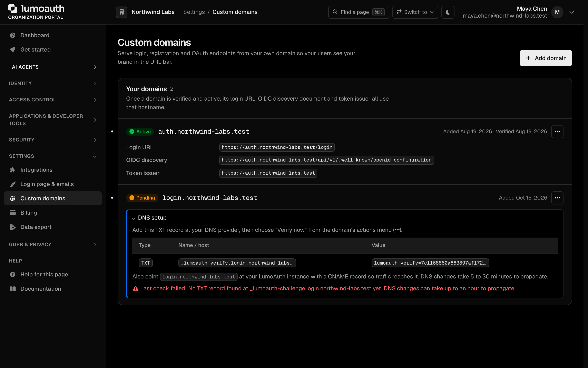Click the Documentation book icon

point(13,289)
